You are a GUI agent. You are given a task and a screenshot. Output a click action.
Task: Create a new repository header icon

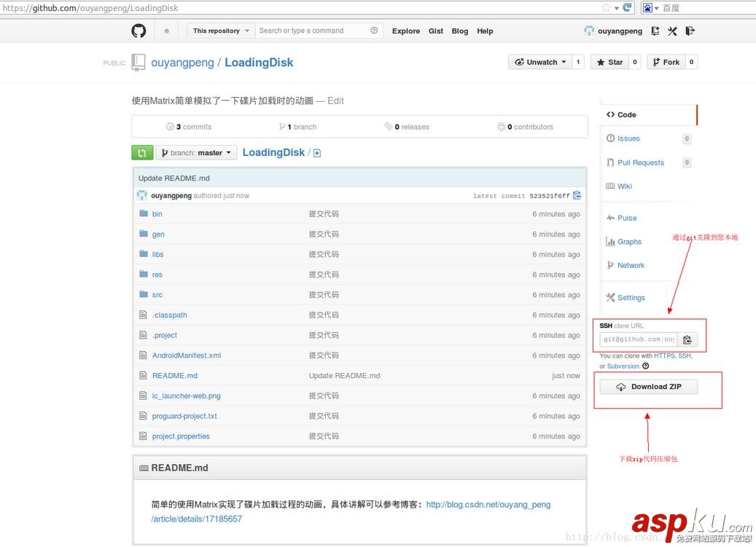[x=655, y=31]
